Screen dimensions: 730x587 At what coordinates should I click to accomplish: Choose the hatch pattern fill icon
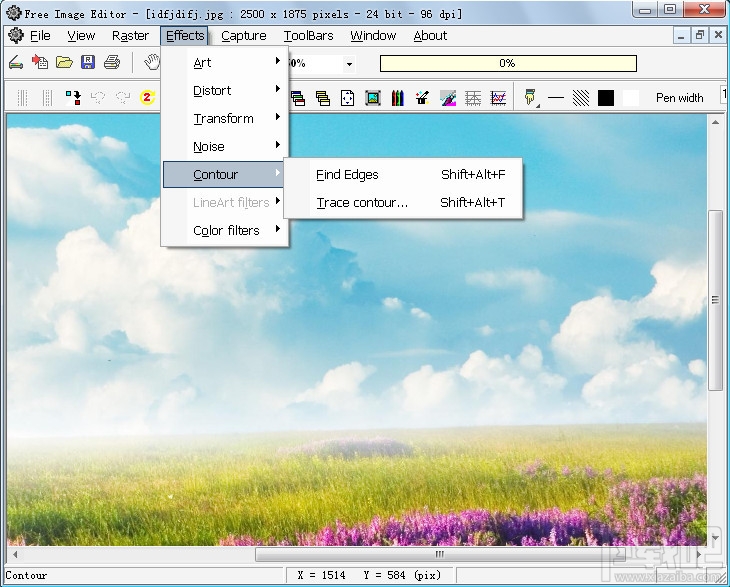click(581, 98)
